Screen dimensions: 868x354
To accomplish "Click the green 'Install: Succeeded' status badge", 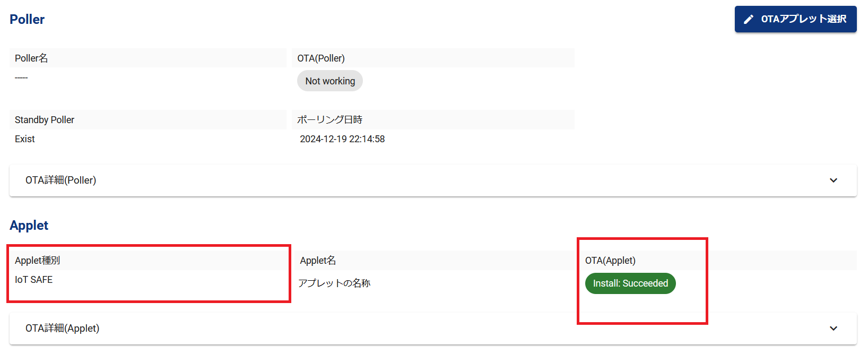I will (x=630, y=283).
